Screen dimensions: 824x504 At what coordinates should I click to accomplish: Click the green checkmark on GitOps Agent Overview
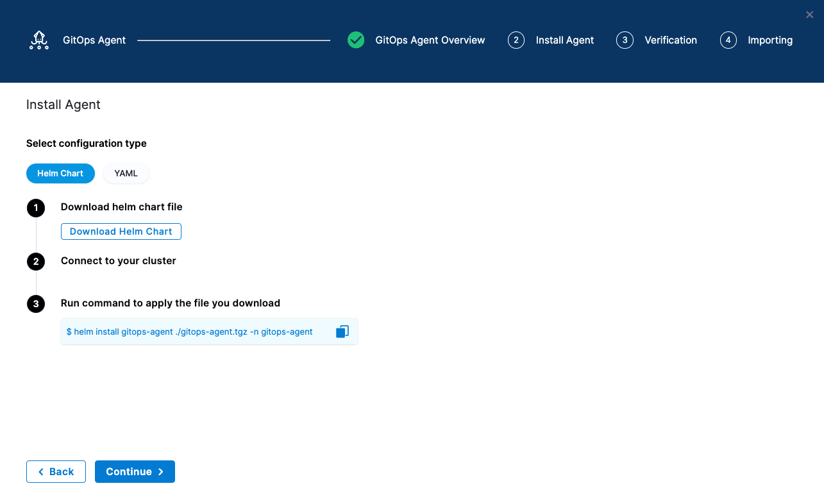click(356, 40)
